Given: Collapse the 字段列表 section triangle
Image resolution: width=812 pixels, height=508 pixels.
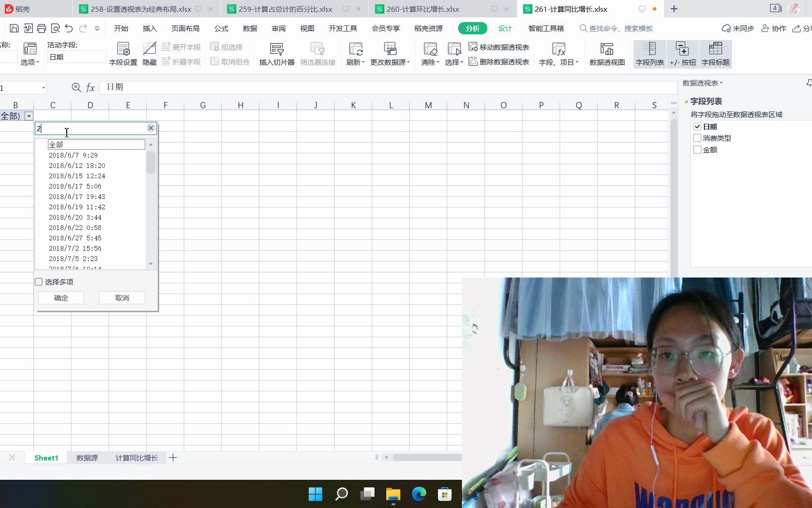Looking at the screenshot, I should coord(686,101).
